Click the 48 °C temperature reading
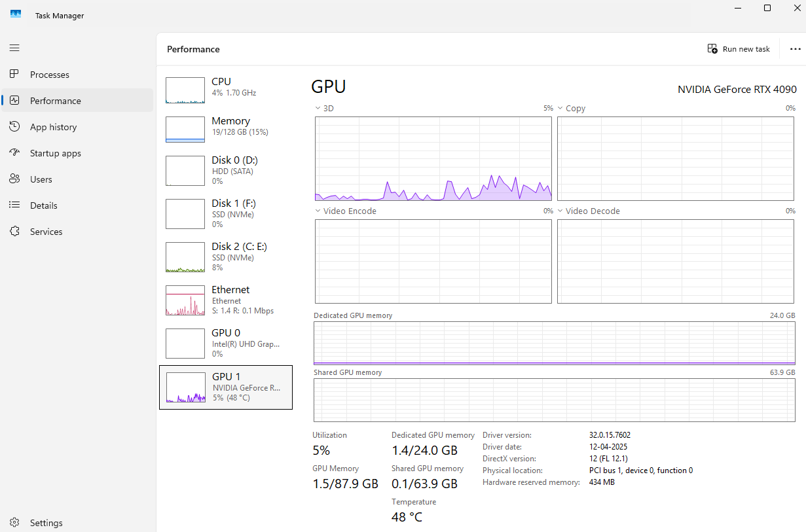 (x=407, y=517)
